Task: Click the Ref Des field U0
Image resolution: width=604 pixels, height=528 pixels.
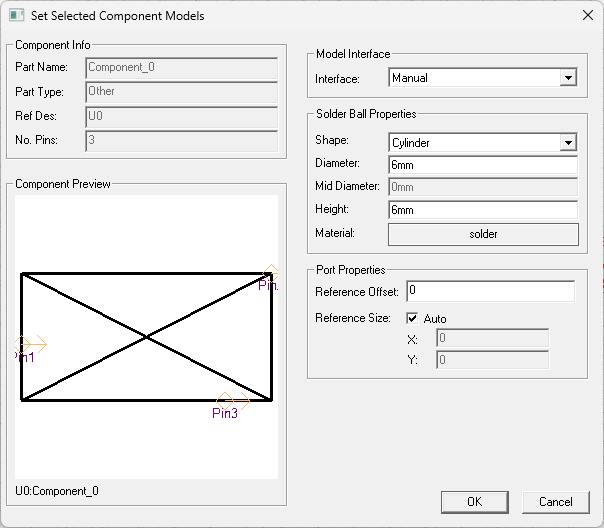Action: 181,117
